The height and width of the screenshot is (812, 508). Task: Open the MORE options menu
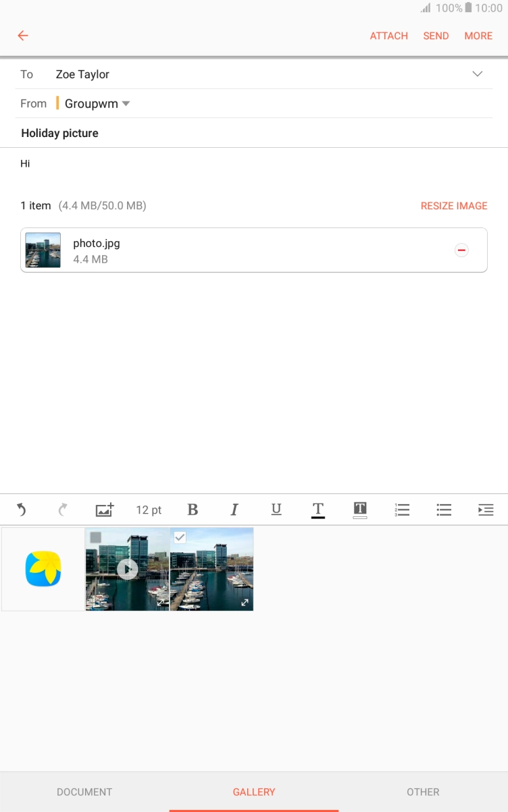coord(478,36)
